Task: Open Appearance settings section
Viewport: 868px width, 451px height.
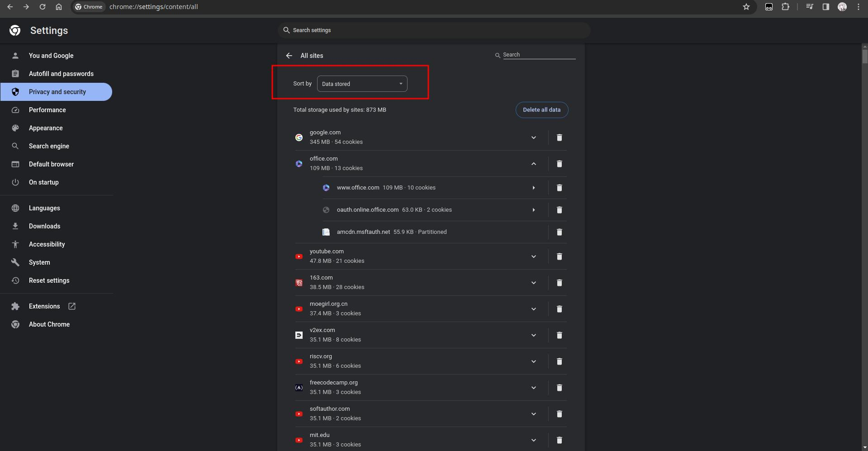Action: (x=56, y=128)
